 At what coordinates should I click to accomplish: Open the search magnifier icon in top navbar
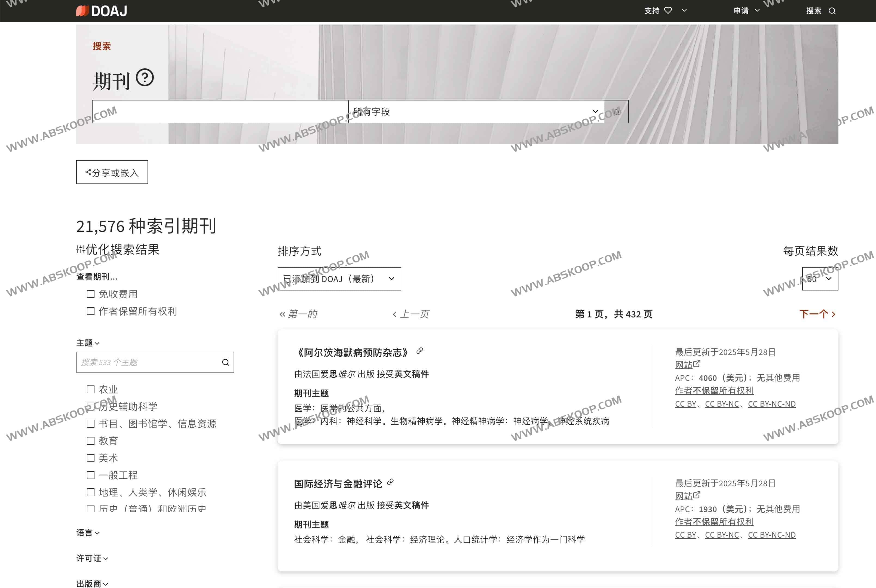click(x=832, y=11)
